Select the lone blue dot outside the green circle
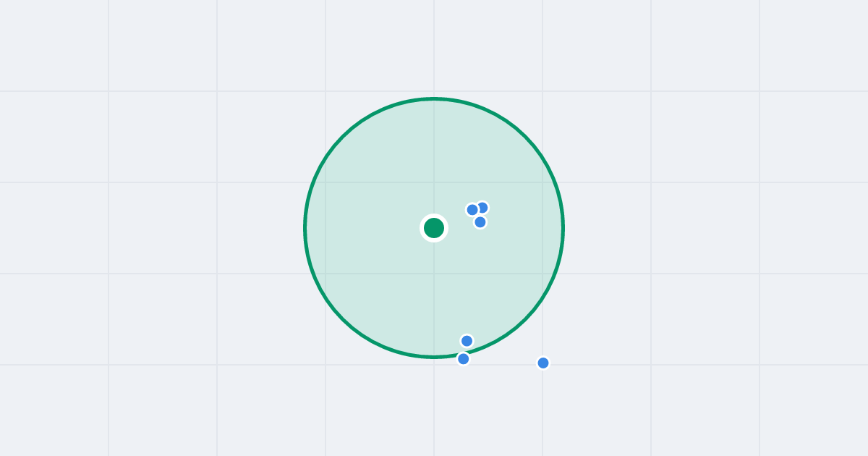 pos(543,363)
